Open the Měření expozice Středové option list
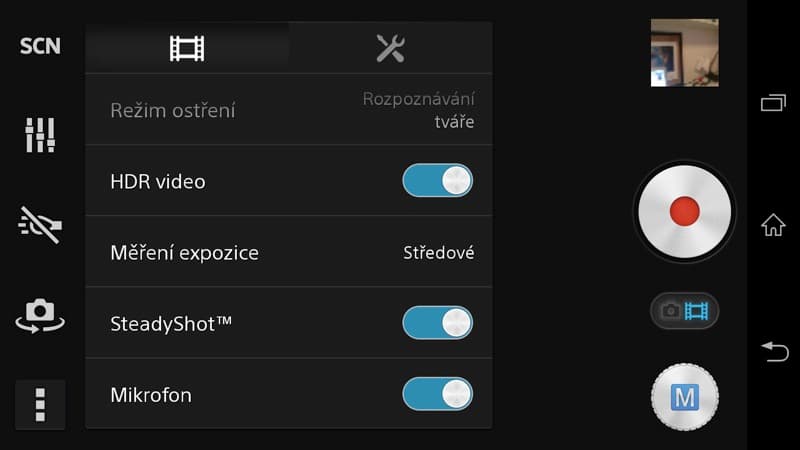Image resolution: width=800 pixels, height=450 pixels. pyautogui.click(x=289, y=252)
